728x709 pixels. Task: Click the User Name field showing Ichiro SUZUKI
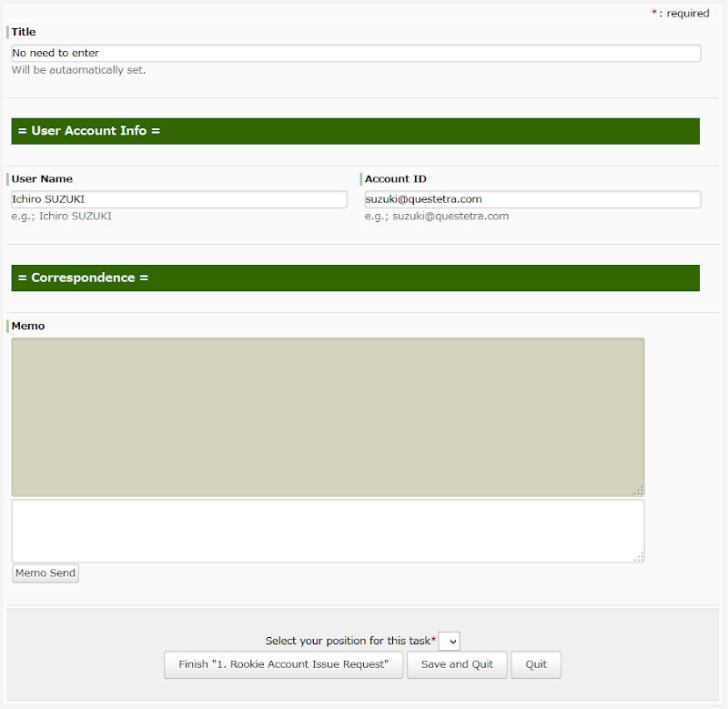coord(177,198)
